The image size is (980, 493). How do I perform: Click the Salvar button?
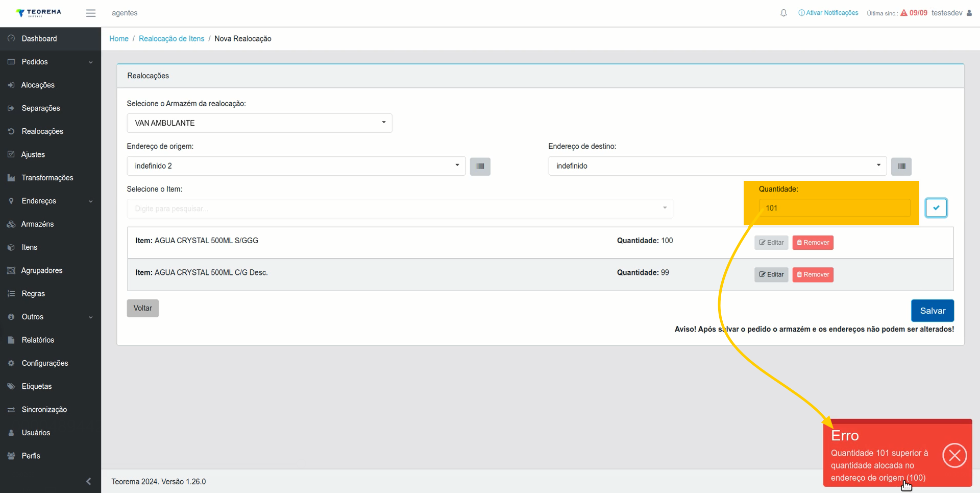coord(933,311)
